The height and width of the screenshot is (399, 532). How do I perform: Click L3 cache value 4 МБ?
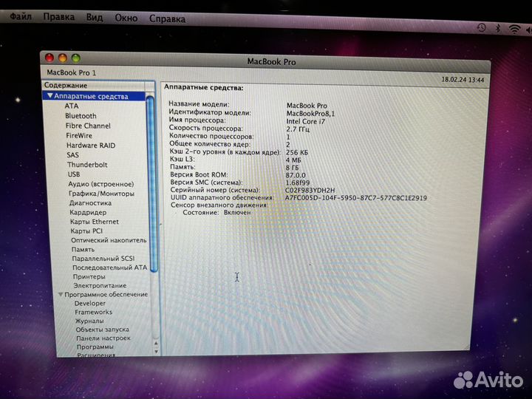coord(293,160)
